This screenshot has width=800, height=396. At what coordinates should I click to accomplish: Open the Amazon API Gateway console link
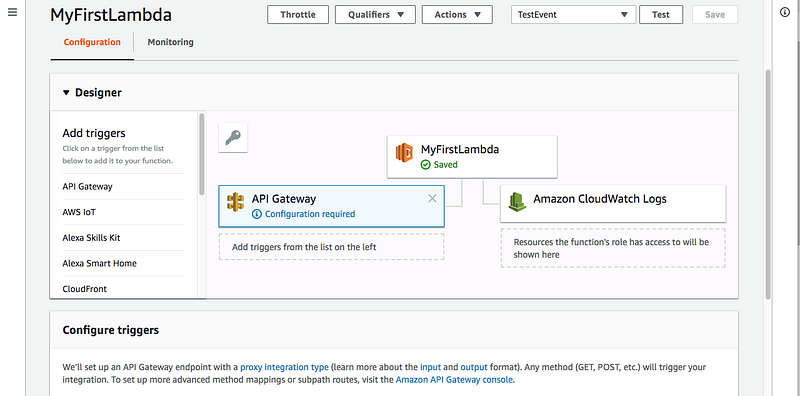454,380
